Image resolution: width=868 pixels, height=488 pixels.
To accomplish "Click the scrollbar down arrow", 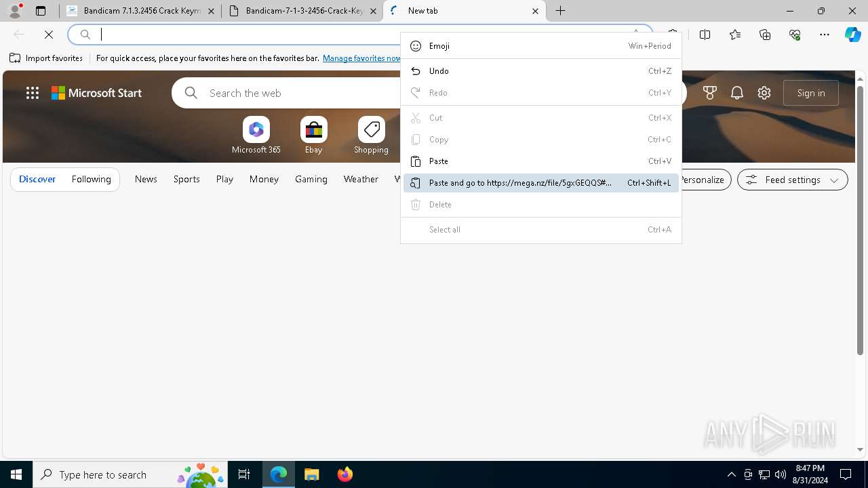I will point(860,449).
